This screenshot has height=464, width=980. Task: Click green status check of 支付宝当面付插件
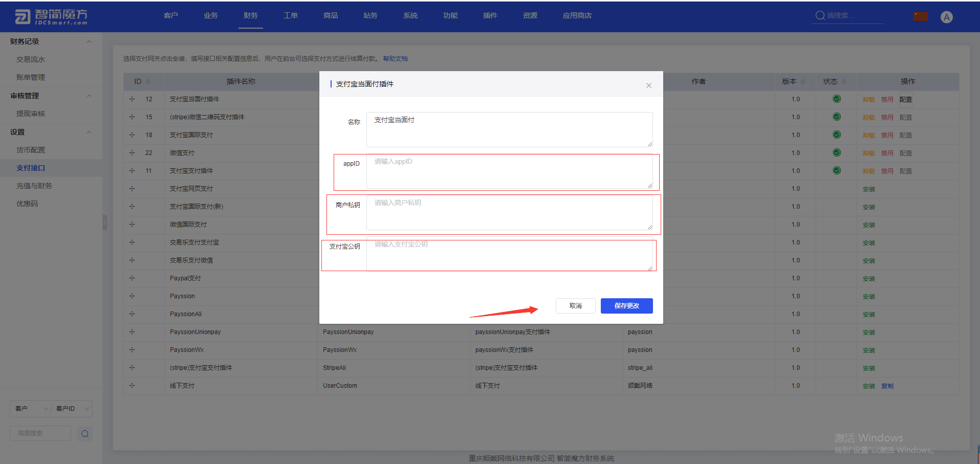(x=837, y=99)
